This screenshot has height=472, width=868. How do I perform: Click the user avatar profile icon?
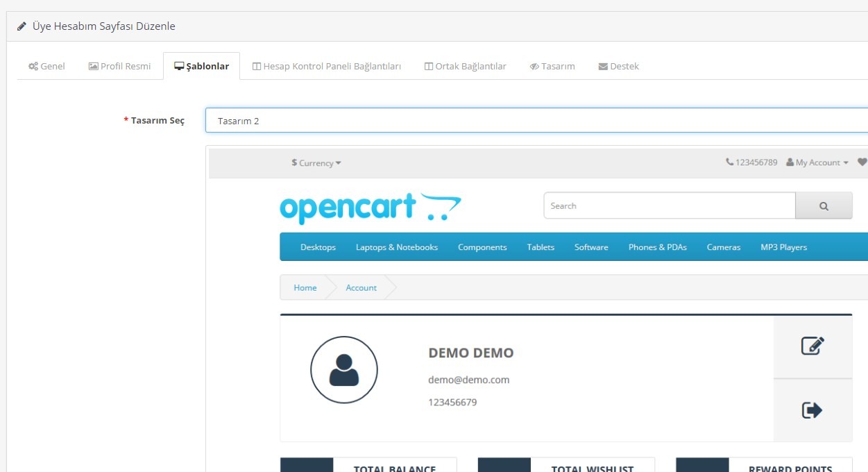click(x=344, y=370)
